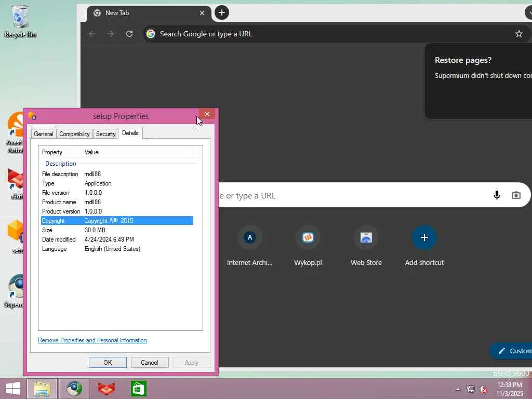
Task: Click Remove Properties and Personal Information link
Action: pyautogui.click(x=92, y=340)
